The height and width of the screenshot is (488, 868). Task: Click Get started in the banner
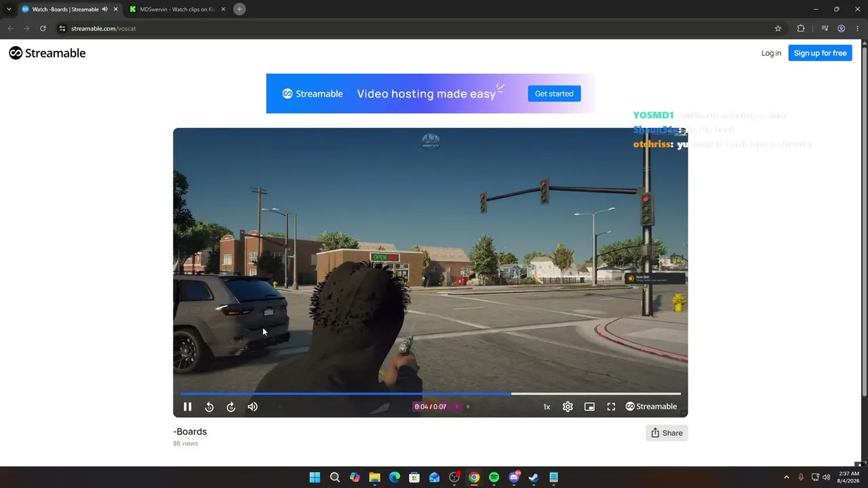pyautogui.click(x=554, y=94)
